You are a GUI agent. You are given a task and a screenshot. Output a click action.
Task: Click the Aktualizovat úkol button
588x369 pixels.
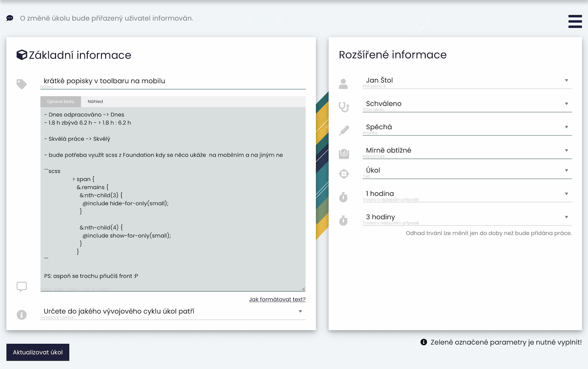pos(38,352)
